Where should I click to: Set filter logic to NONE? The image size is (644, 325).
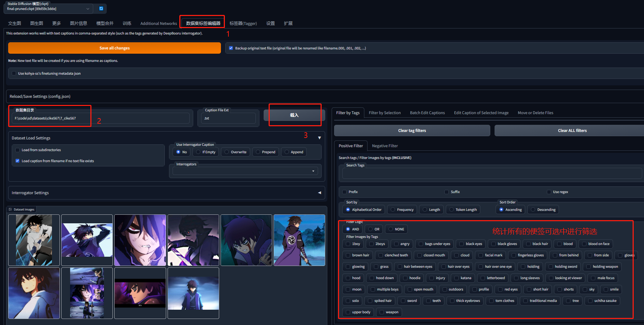point(396,229)
